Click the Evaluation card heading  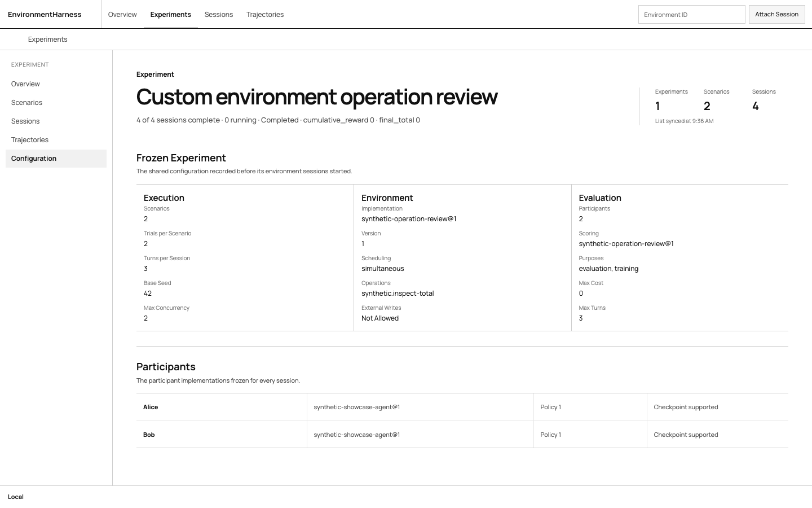pyautogui.click(x=600, y=198)
